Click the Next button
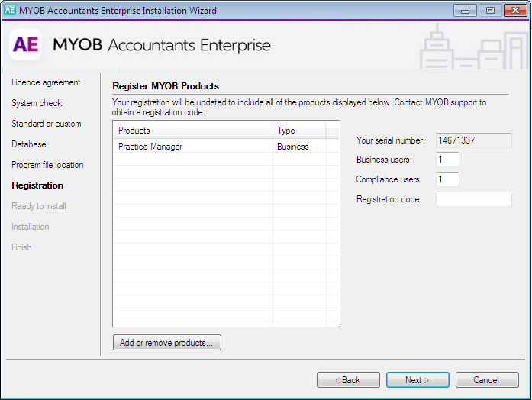 click(417, 379)
